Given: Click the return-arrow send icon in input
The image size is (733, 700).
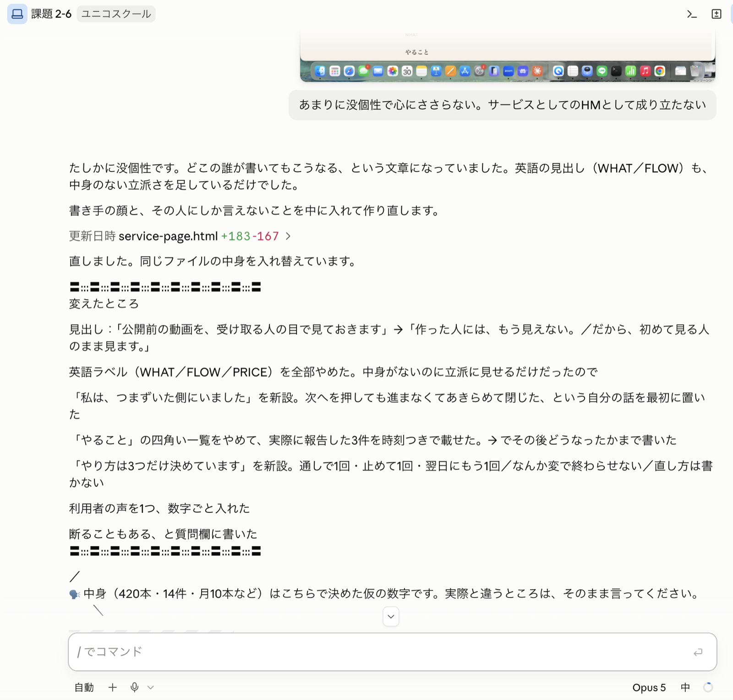Looking at the screenshot, I should coord(698,652).
